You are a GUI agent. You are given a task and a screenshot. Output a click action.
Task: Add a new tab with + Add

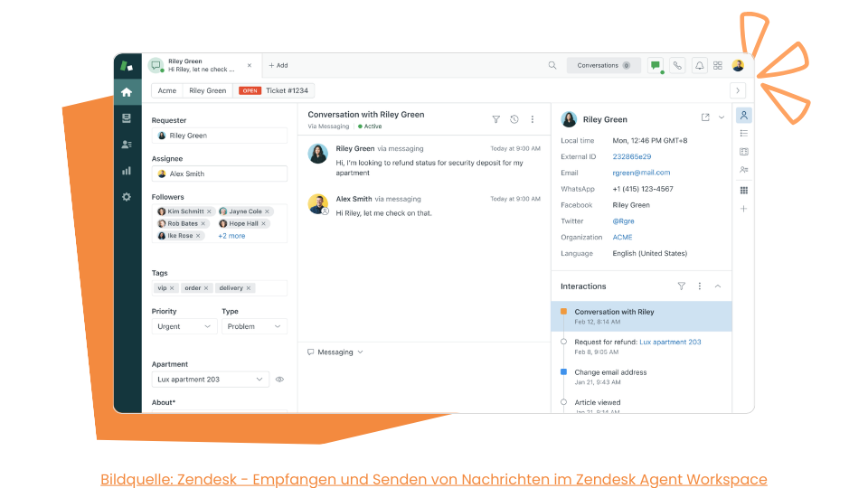pyautogui.click(x=278, y=65)
